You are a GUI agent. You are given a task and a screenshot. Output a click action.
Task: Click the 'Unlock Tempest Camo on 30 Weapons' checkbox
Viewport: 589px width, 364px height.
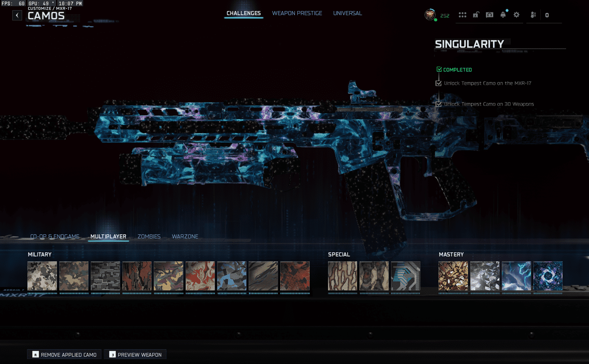[439, 104]
